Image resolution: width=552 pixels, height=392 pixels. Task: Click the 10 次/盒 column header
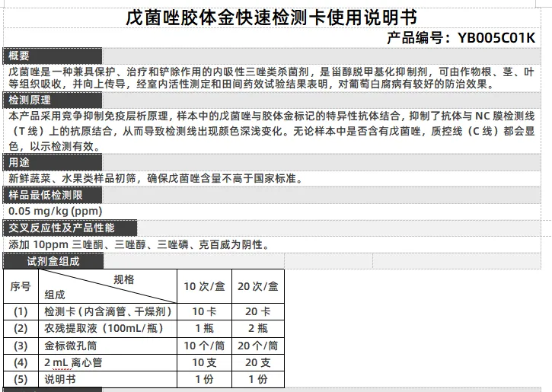click(x=204, y=286)
